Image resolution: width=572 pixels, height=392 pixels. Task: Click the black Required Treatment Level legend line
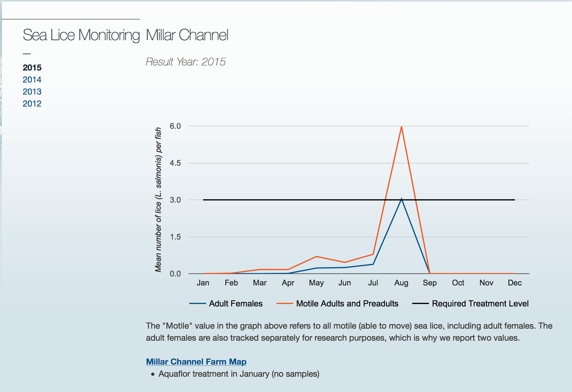pyautogui.click(x=420, y=303)
